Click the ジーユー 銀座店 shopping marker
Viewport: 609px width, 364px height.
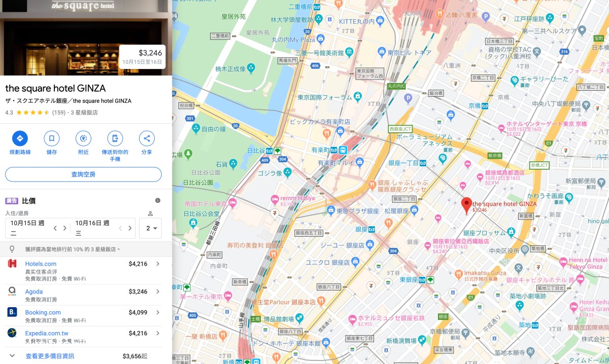pyautogui.click(x=370, y=245)
